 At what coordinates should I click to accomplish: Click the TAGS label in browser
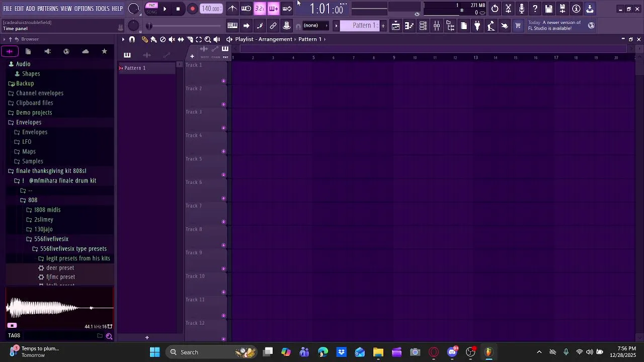click(14, 336)
